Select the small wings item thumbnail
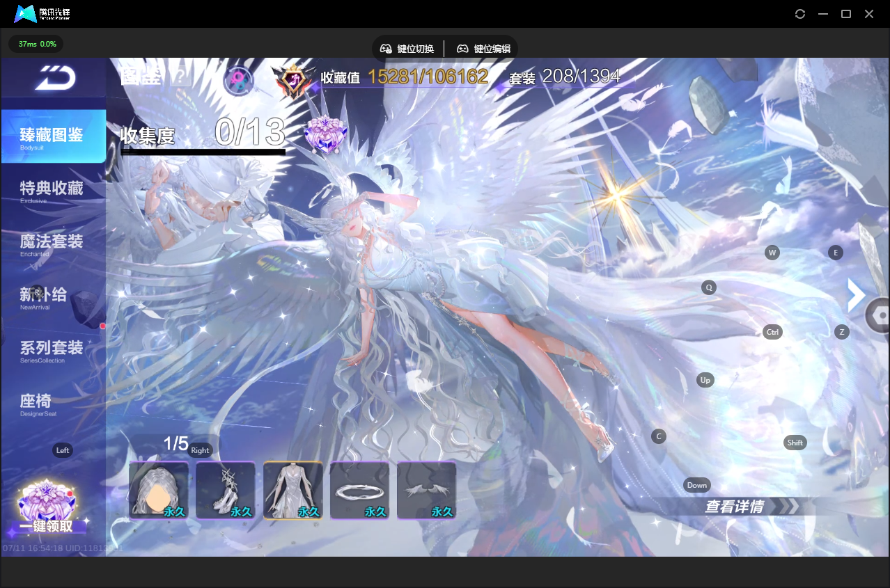The image size is (890, 588). click(x=426, y=490)
